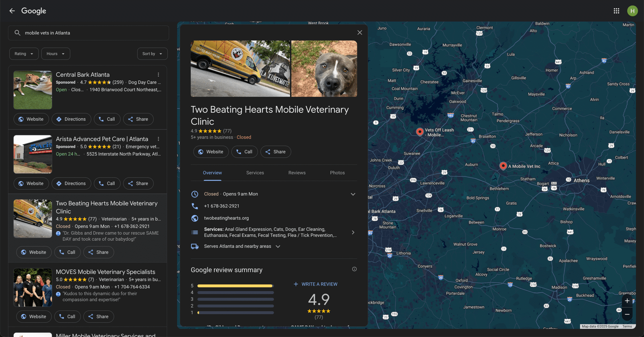This screenshot has height=337, width=644.
Task: Click the 5-star rating bar
Action: coord(235,286)
